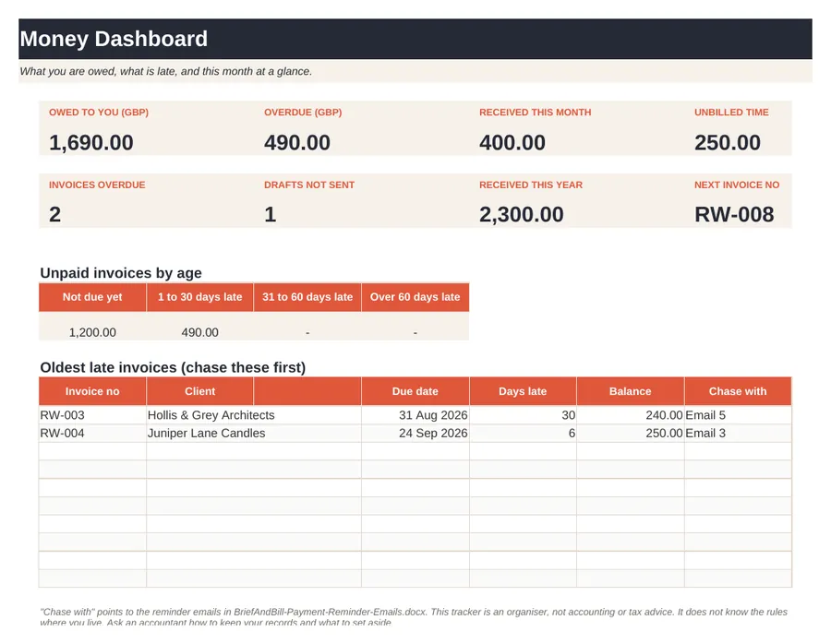The height and width of the screenshot is (644, 831).
Task: Click the DRAFTS NOT SENT label
Action: click(309, 185)
